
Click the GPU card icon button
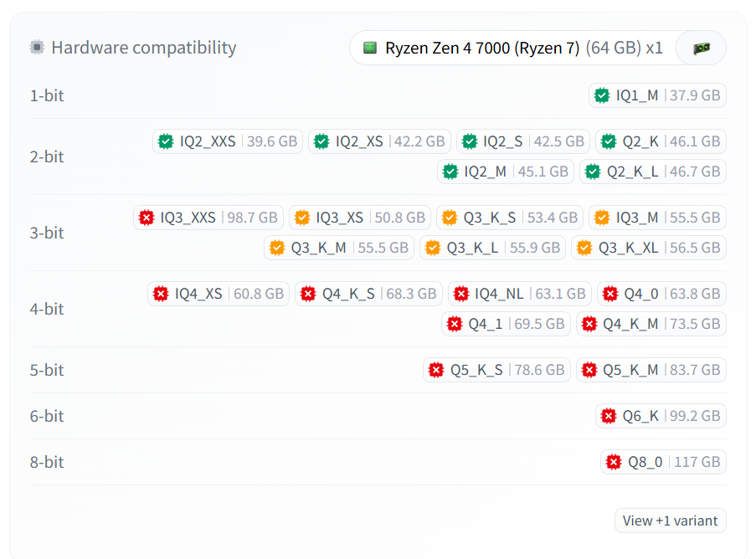pyautogui.click(x=702, y=49)
